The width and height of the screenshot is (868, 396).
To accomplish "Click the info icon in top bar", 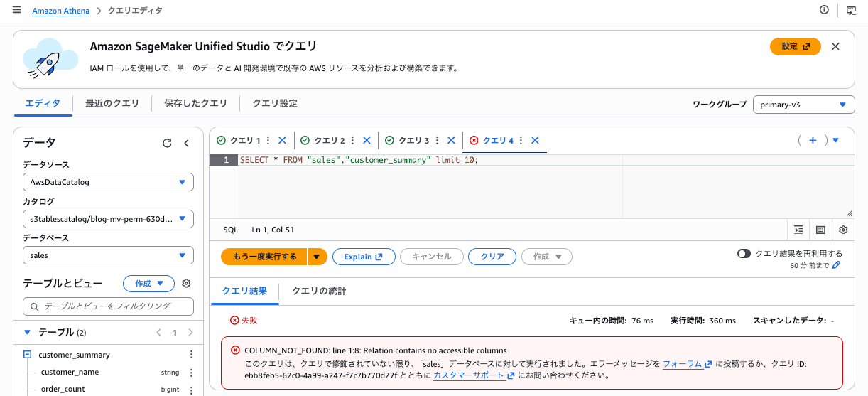I will (824, 10).
